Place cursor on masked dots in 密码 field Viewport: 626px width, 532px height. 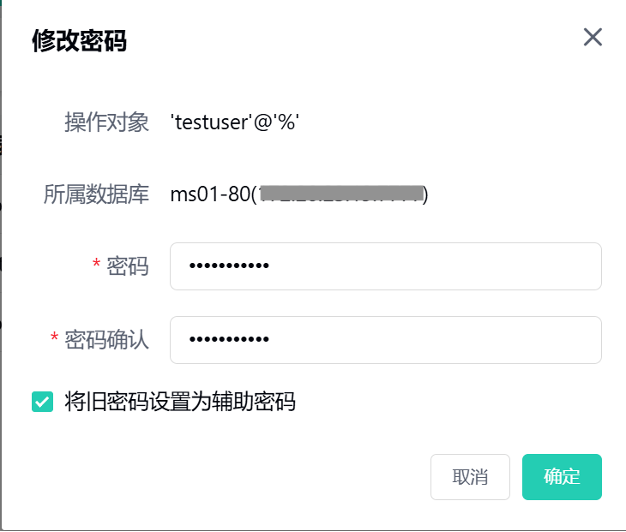(x=229, y=265)
